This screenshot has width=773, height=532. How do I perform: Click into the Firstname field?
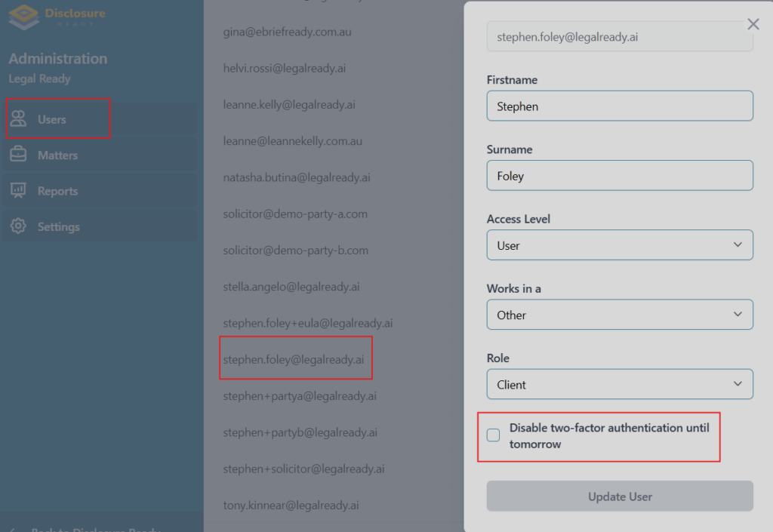click(620, 106)
